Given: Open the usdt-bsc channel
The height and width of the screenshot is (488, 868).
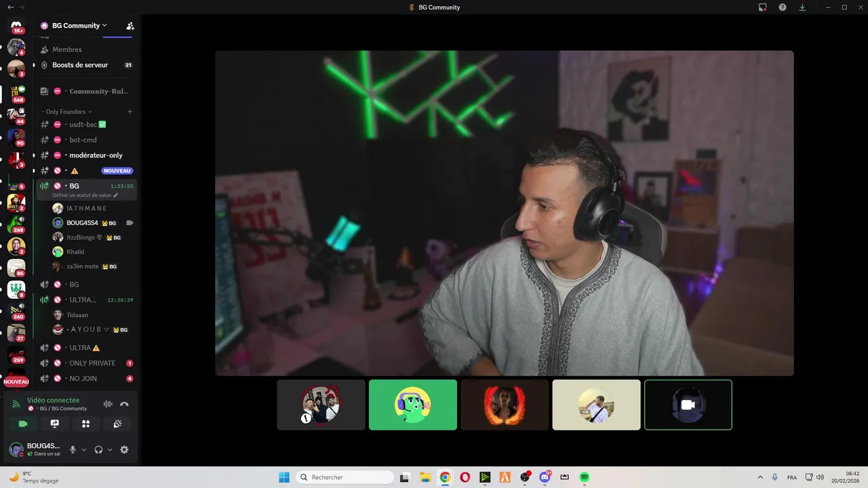Looking at the screenshot, I should (86, 125).
